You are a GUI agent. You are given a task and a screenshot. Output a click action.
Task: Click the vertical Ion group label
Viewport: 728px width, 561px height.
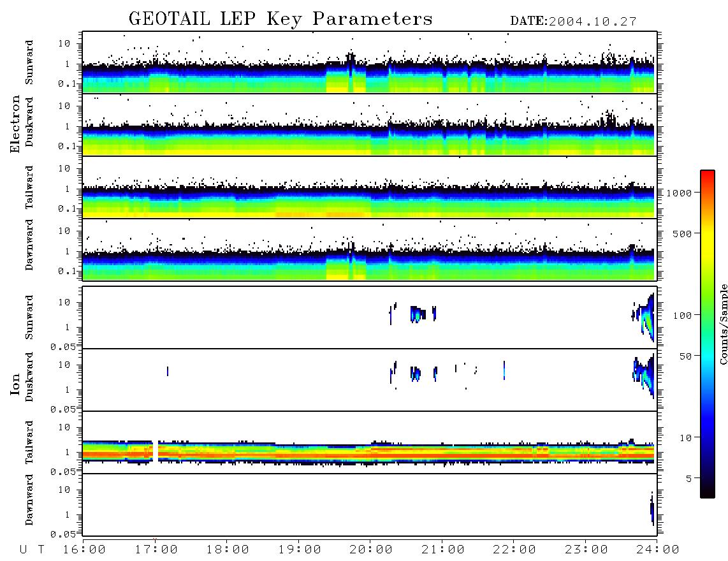(15, 384)
